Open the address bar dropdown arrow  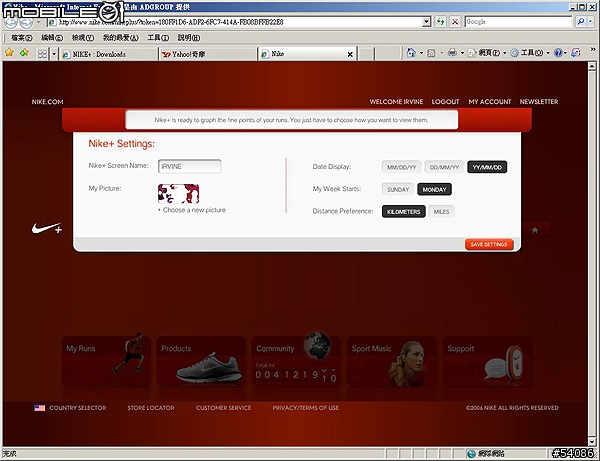pyautogui.click(x=427, y=22)
